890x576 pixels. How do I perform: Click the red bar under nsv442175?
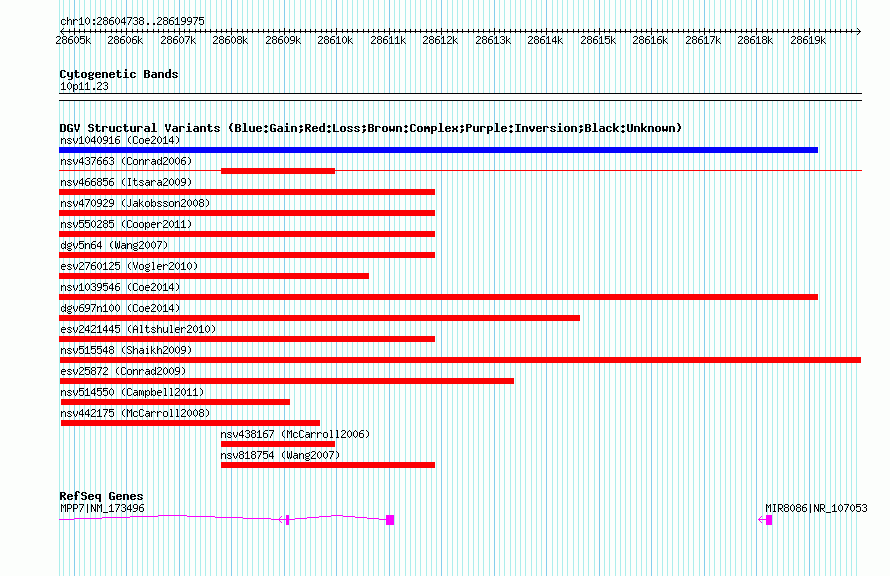point(190,423)
